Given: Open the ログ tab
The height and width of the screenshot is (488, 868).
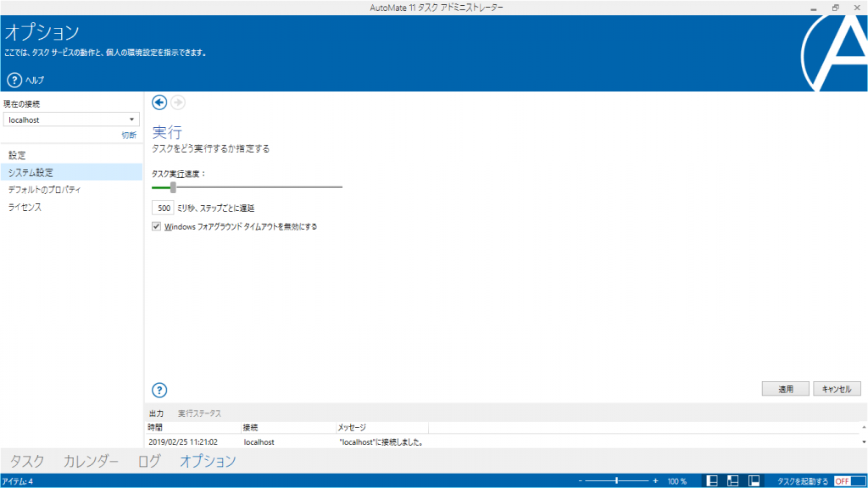Looking at the screenshot, I should pyautogui.click(x=149, y=461).
